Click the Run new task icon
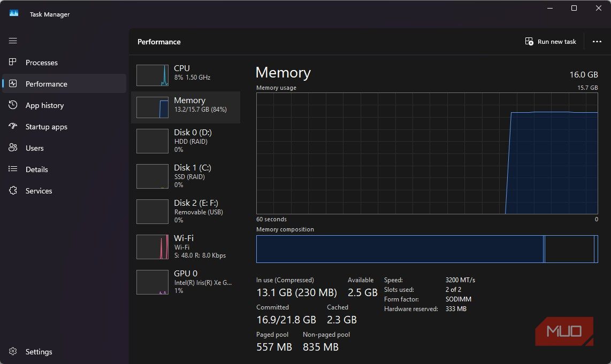 [529, 41]
